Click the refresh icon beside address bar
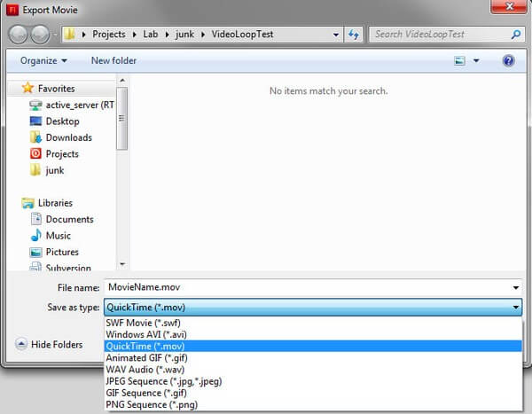The height and width of the screenshot is (414, 532). coord(353,35)
